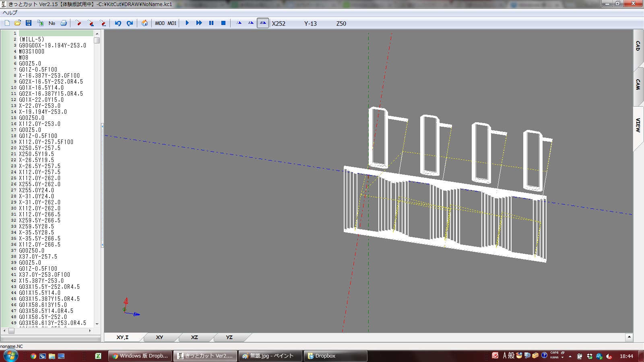The image size is (644, 362).
Task: Launch Chrome from the quick launch bar
Action: point(33,356)
